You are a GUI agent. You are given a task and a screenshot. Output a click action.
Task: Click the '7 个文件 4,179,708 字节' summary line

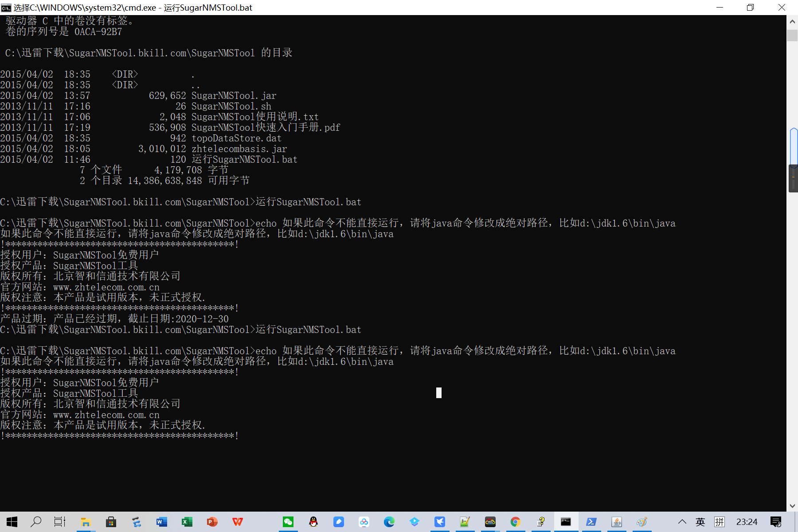click(x=154, y=170)
